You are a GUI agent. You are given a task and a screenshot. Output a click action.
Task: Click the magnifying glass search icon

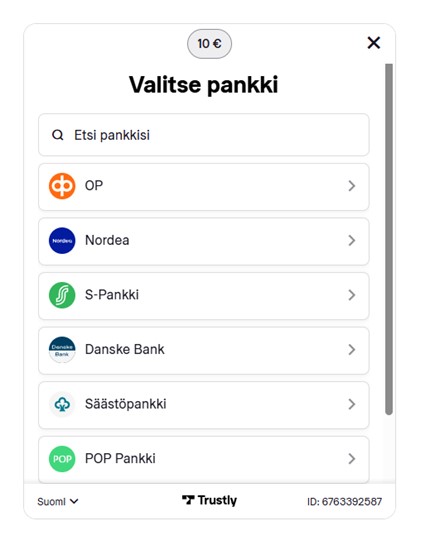tap(58, 135)
